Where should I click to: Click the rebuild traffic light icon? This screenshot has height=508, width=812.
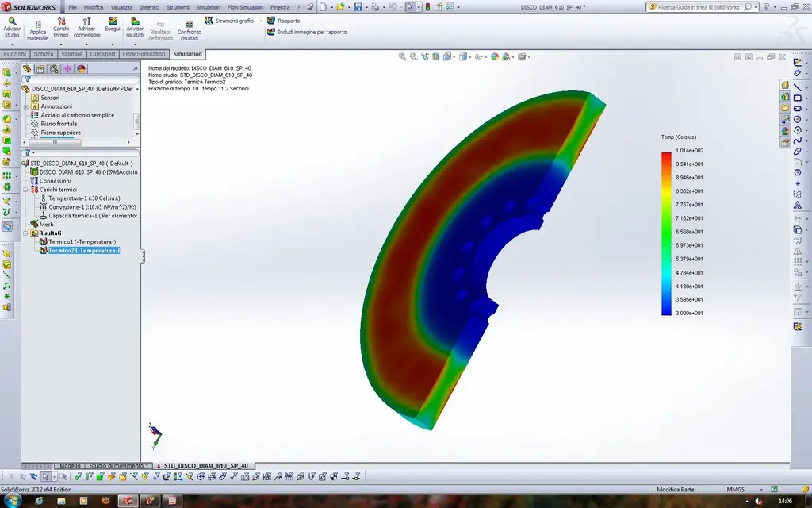[x=427, y=7]
